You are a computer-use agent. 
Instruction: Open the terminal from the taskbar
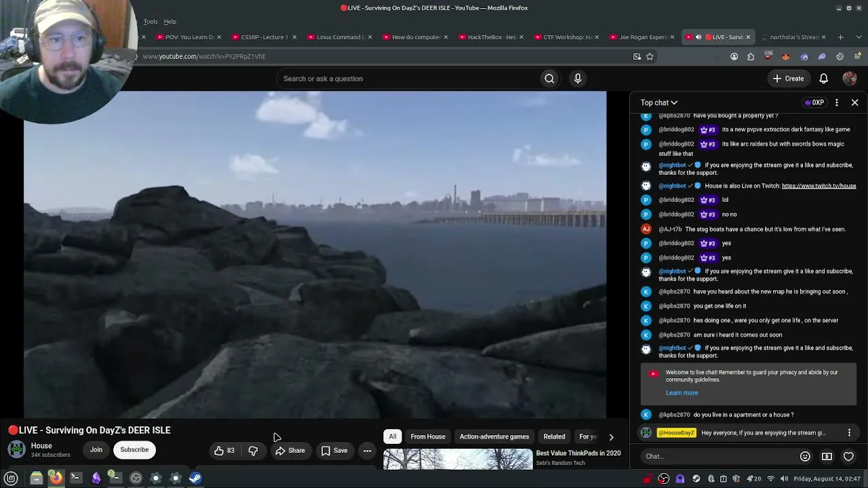[x=75, y=478]
